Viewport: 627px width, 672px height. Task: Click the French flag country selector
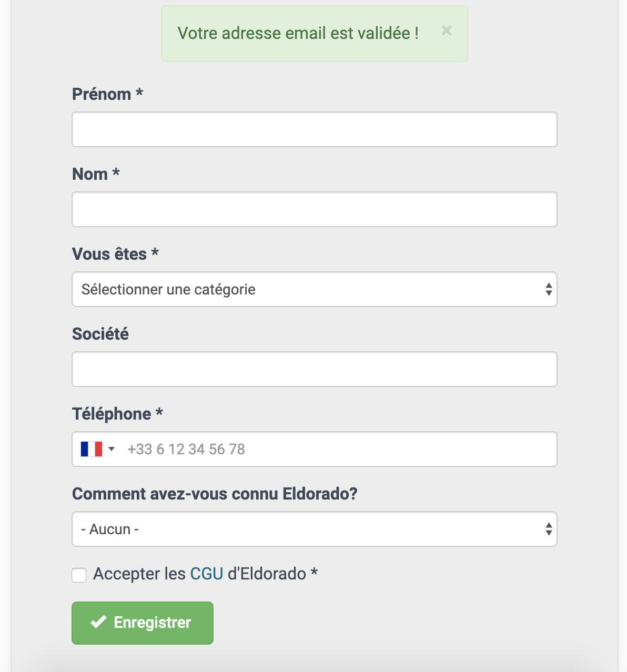97,449
